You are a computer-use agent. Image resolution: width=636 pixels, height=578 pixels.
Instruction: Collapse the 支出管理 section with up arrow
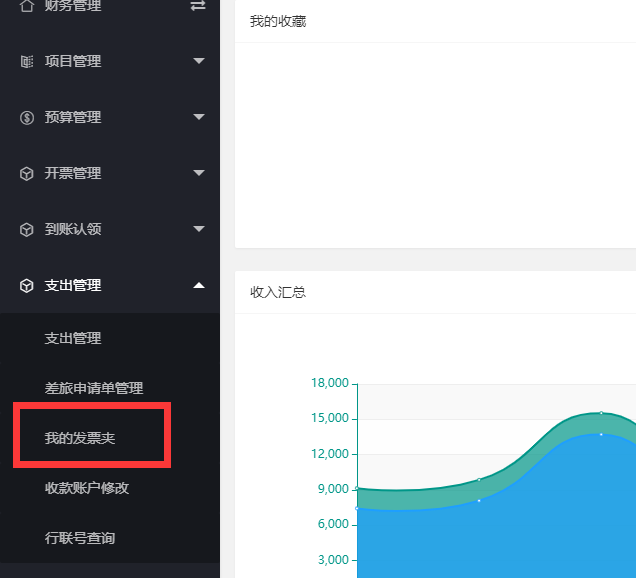point(199,286)
